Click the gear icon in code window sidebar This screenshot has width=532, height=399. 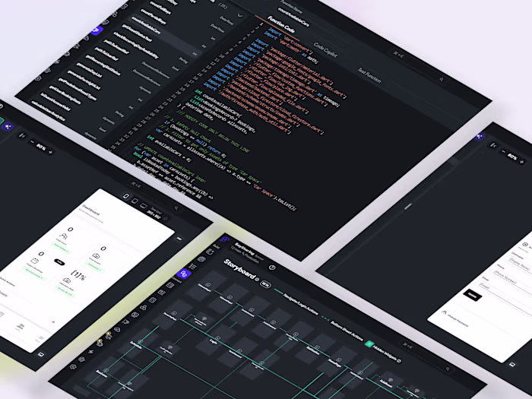pyautogui.click(x=38, y=78)
